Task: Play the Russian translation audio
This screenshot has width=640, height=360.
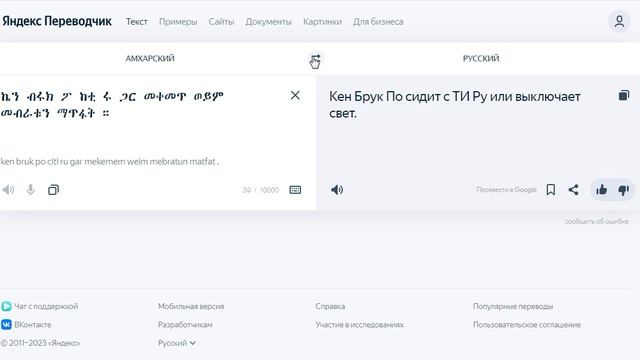Action: [337, 190]
